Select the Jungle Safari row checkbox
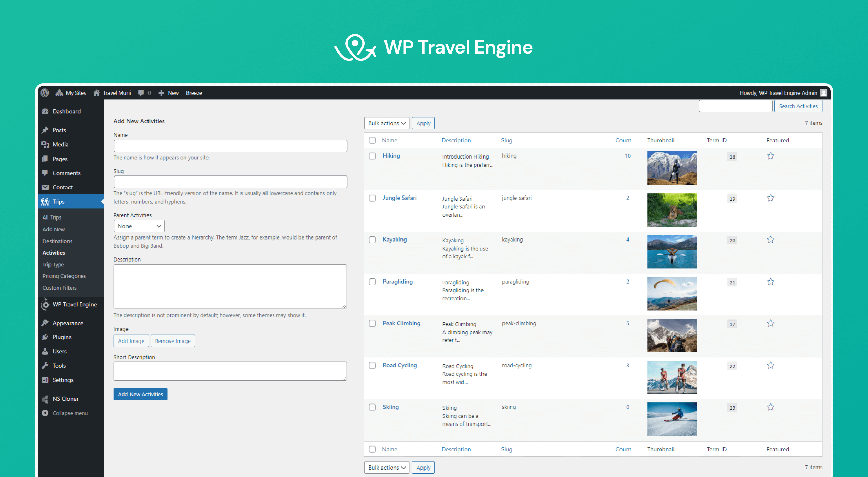Viewport: 868px width, 477px height. 372,198
